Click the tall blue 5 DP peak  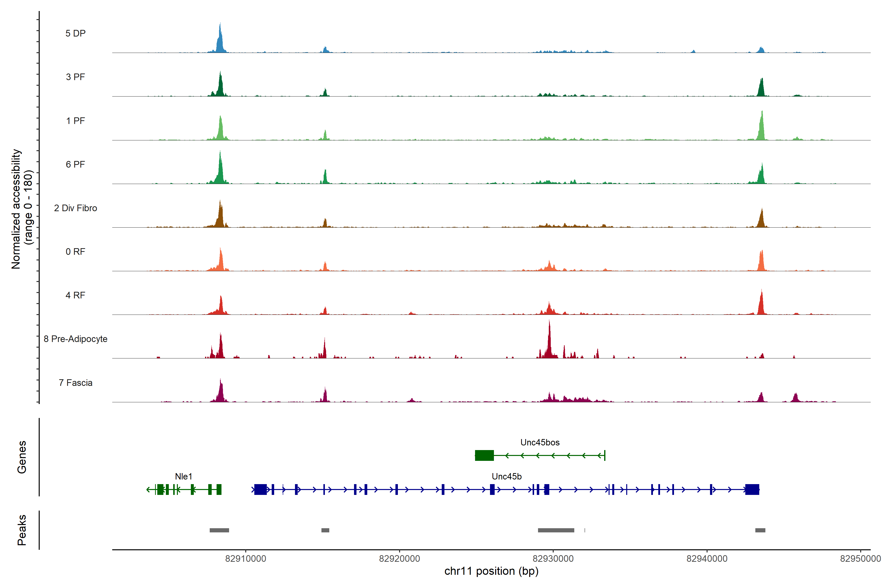(220, 39)
